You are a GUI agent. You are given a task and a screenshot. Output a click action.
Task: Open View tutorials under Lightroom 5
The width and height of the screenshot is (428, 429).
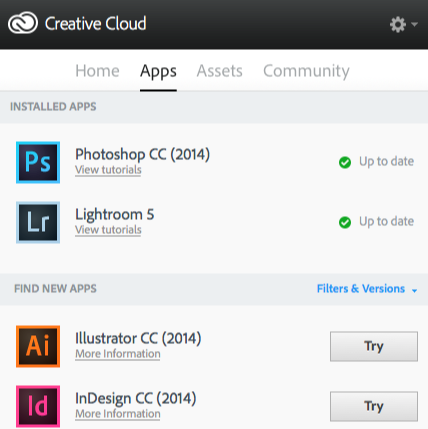click(x=108, y=230)
